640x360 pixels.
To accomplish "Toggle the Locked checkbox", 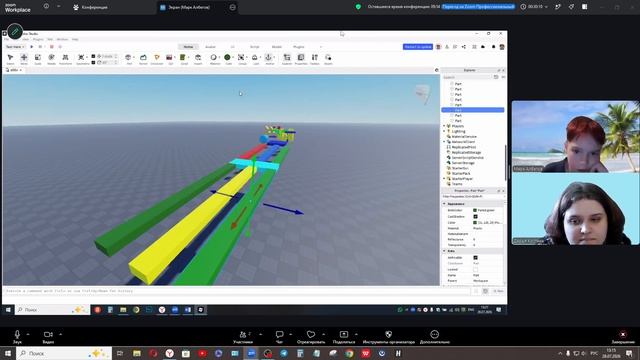I will tap(475, 270).
